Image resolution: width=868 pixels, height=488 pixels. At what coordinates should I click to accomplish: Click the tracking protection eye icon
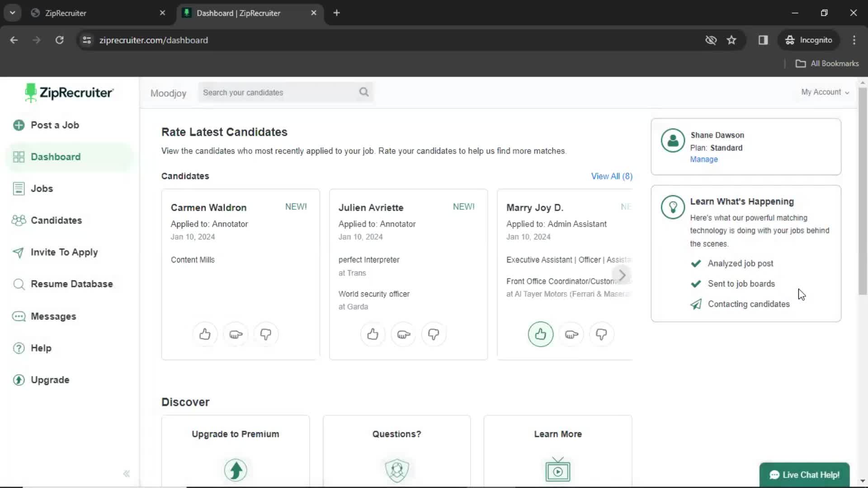point(711,40)
